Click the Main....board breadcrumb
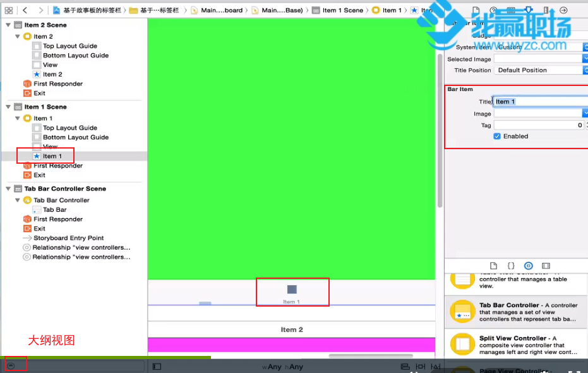The image size is (588, 373). pyautogui.click(x=217, y=10)
